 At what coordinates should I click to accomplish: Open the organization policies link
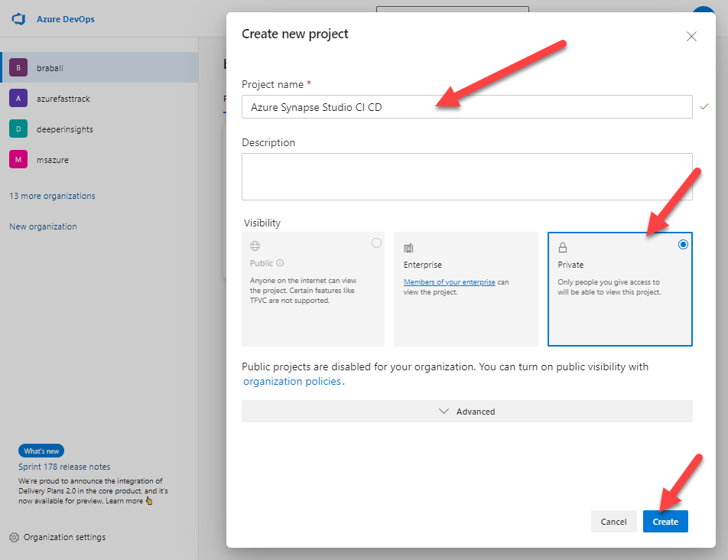tap(292, 381)
